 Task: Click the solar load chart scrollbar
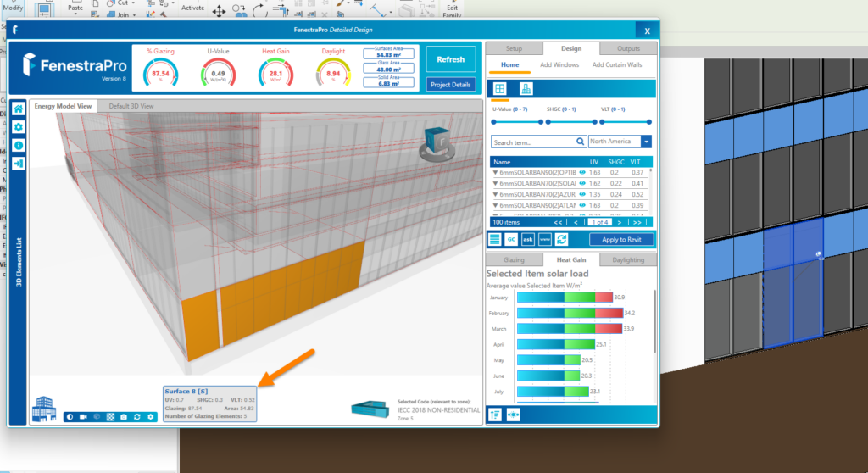tap(654, 321)
